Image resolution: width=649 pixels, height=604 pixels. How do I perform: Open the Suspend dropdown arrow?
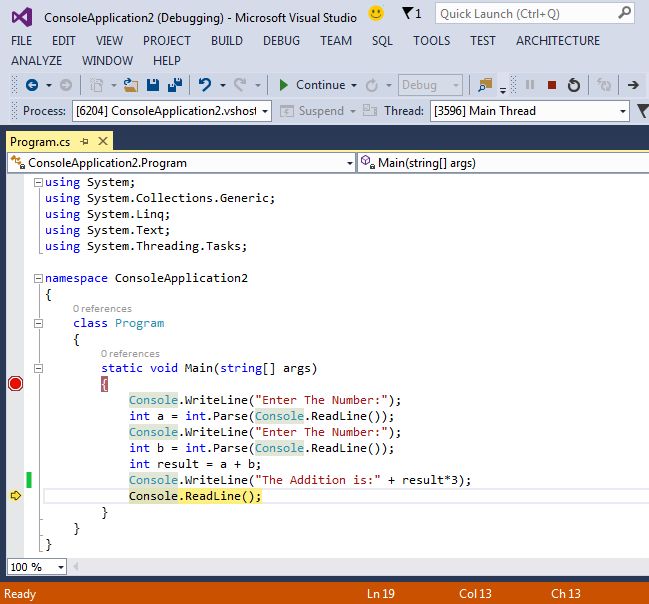pos(353,111)
